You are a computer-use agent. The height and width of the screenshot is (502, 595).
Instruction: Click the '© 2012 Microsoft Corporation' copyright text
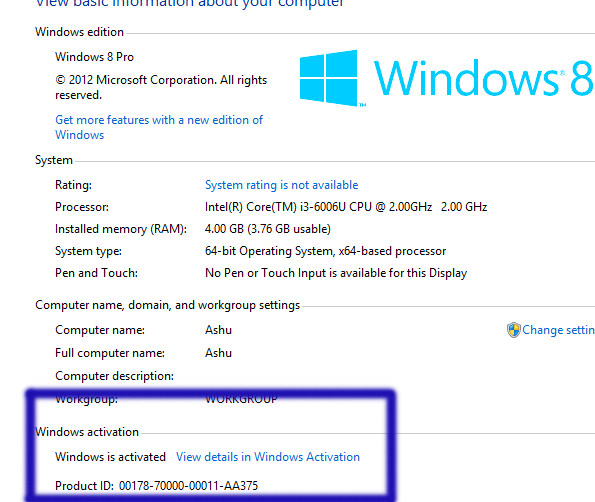click(x=161, y=87)
